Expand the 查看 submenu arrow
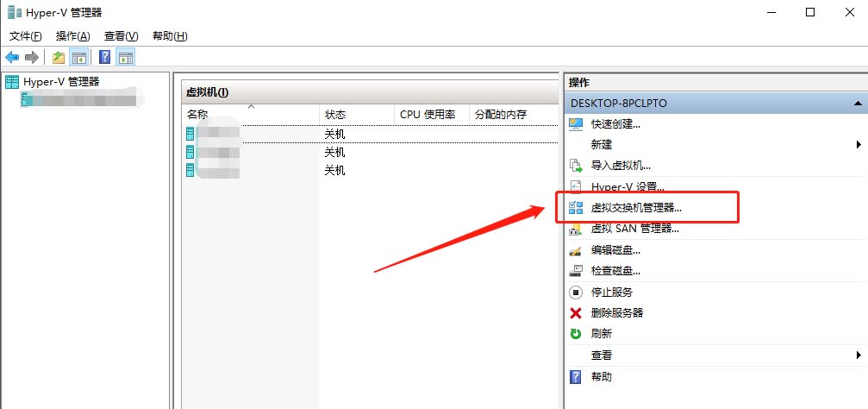 (x=859, y=356)
